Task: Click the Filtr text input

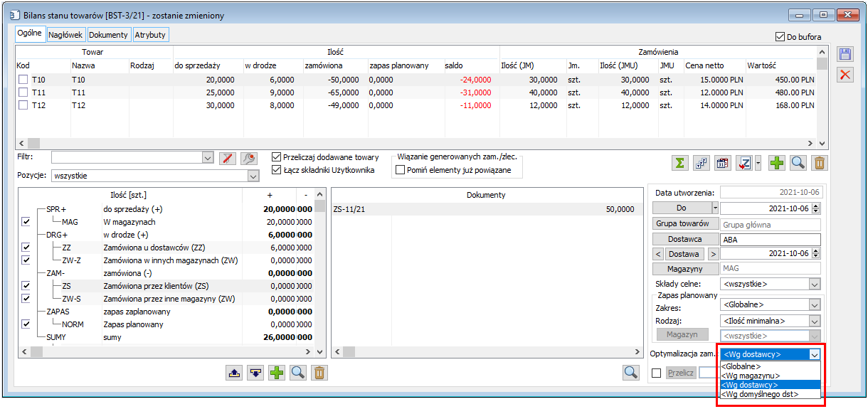Action: (127, 157)
